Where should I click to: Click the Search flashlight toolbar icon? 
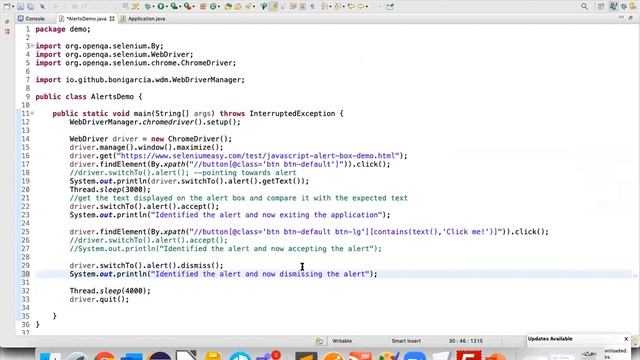[248, 6]
